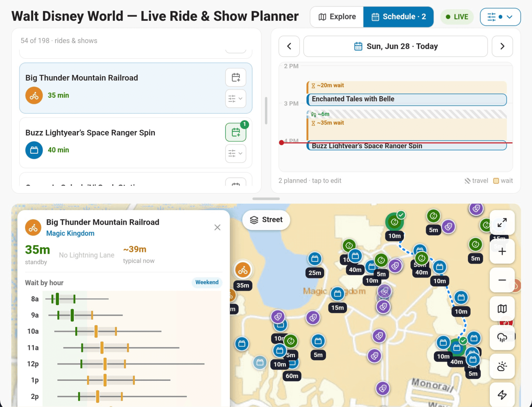Click the orange Big Thunder marker on map
Screen dimensions: 532x407
[x=243, y=270]
